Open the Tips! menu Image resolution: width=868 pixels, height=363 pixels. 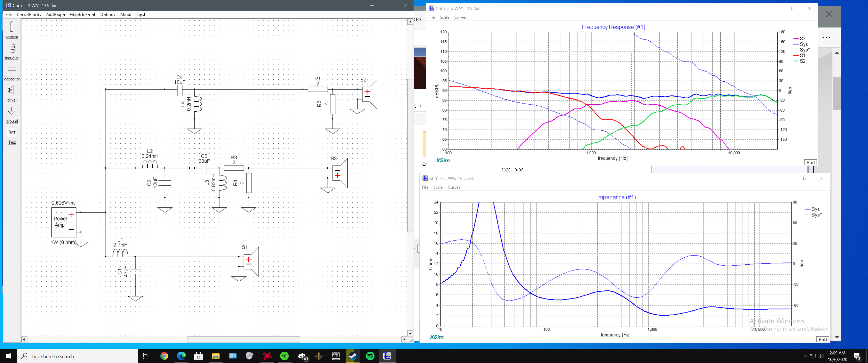[141, 14]
